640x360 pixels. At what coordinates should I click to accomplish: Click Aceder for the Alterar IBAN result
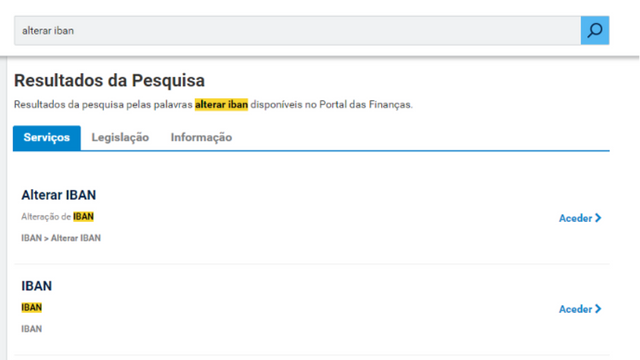(580, 218)
